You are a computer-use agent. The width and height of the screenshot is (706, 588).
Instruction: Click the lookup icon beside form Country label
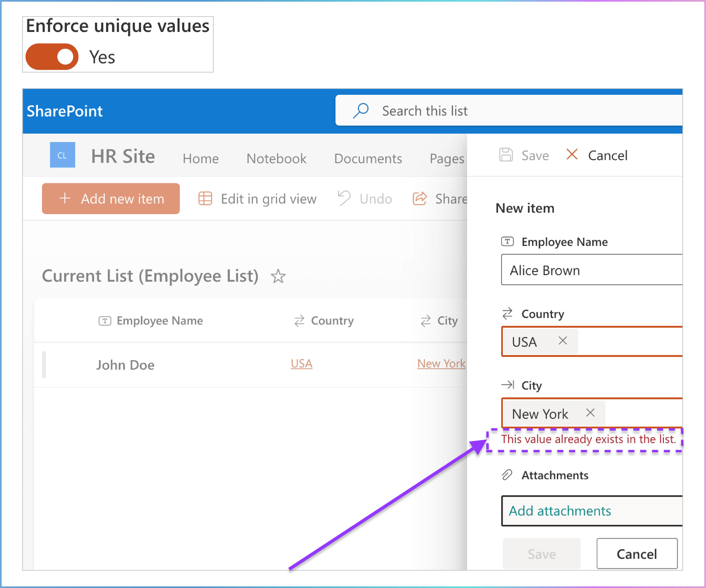507,314
